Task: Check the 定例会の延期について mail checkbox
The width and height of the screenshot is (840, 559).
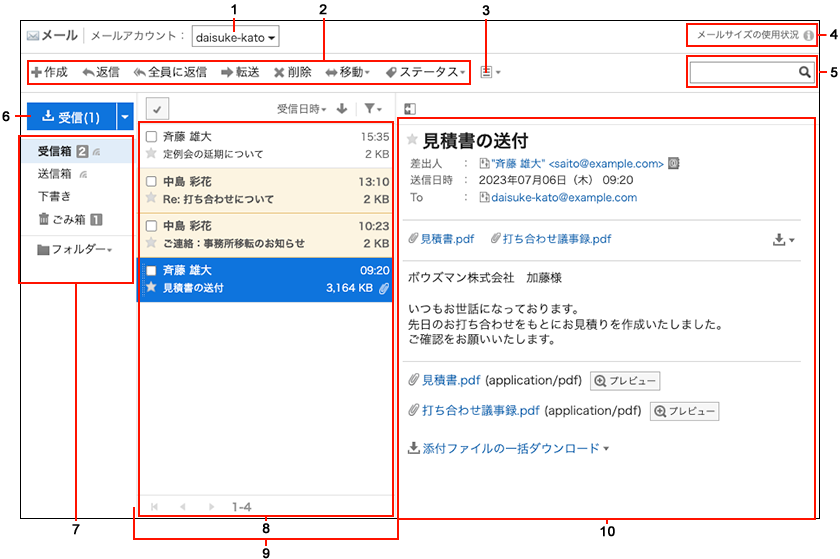Action: coord(152,137)
